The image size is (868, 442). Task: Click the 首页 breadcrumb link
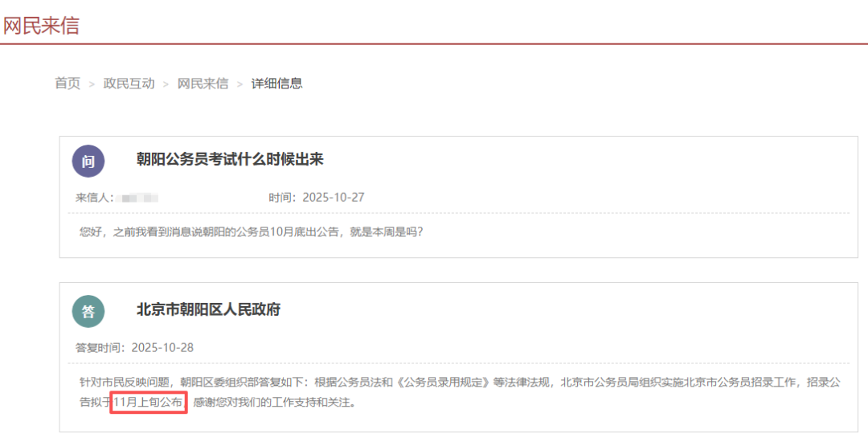pos(68,84)
